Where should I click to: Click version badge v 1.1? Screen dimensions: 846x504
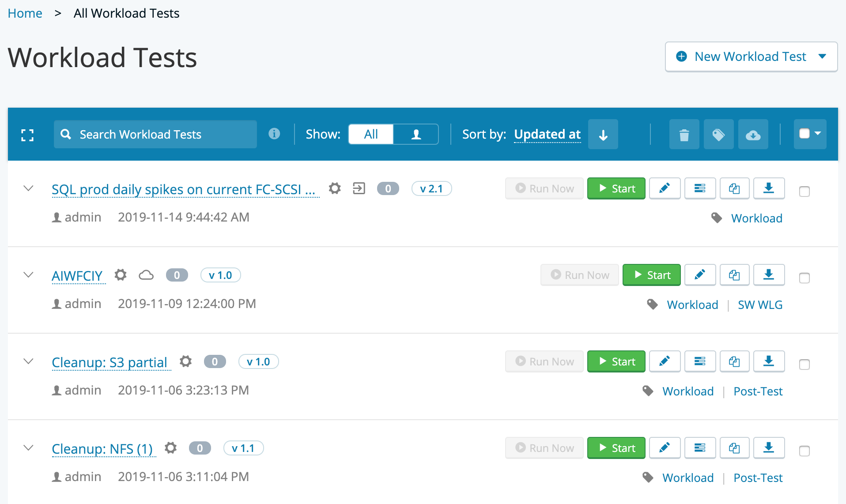pos(243,448)
